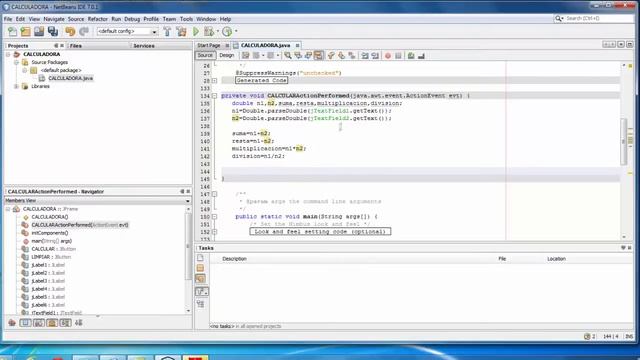Click the Debug Project icon
The height and width of the screenshot is (360, 640).
[209, 31]
